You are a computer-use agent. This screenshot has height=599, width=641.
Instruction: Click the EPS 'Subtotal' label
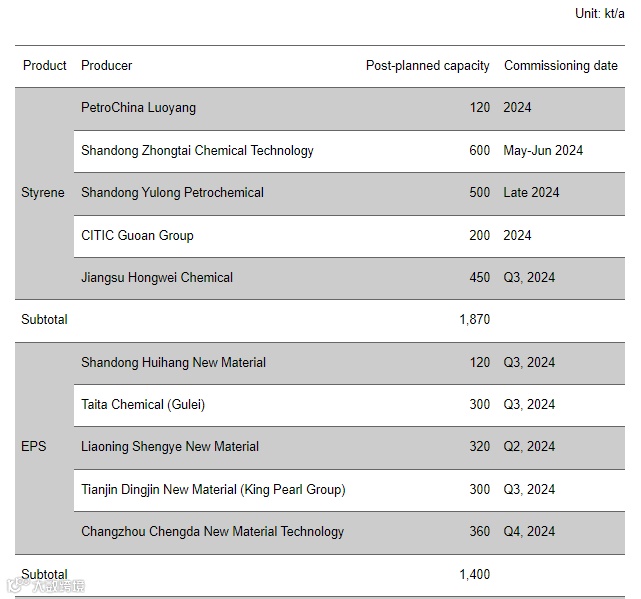point(44,574)
